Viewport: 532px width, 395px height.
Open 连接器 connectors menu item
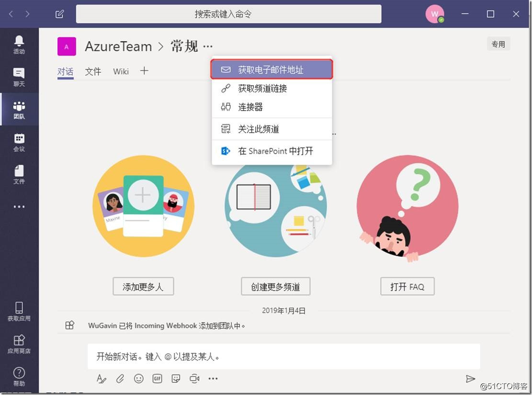pyautogui.click(x=272, y=107)
